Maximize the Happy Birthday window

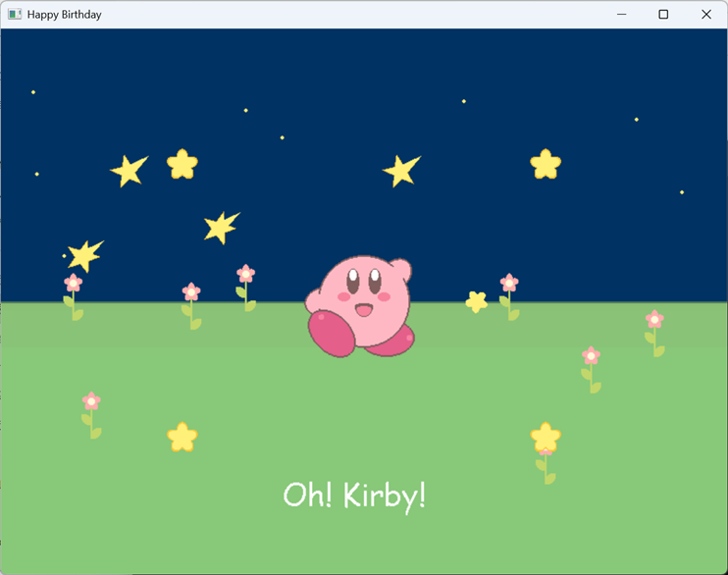pos(663,15)
